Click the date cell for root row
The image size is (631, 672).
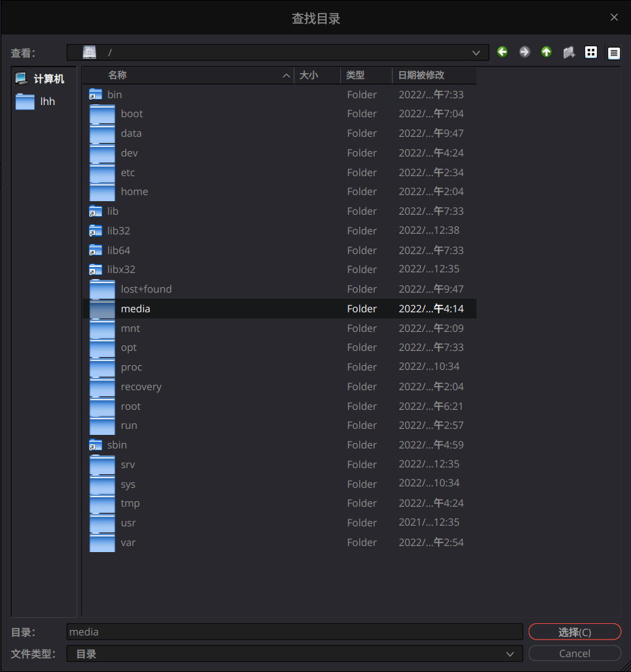coord(431,406)
